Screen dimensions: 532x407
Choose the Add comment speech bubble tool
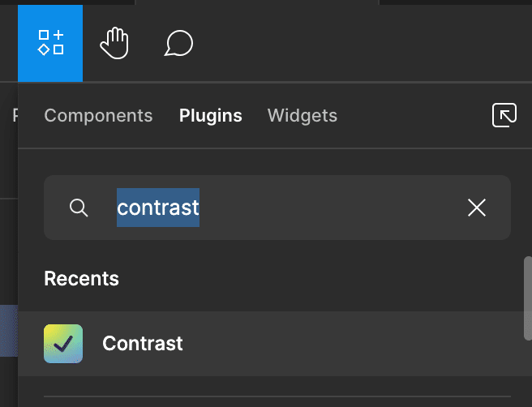(x=178, y=43)
